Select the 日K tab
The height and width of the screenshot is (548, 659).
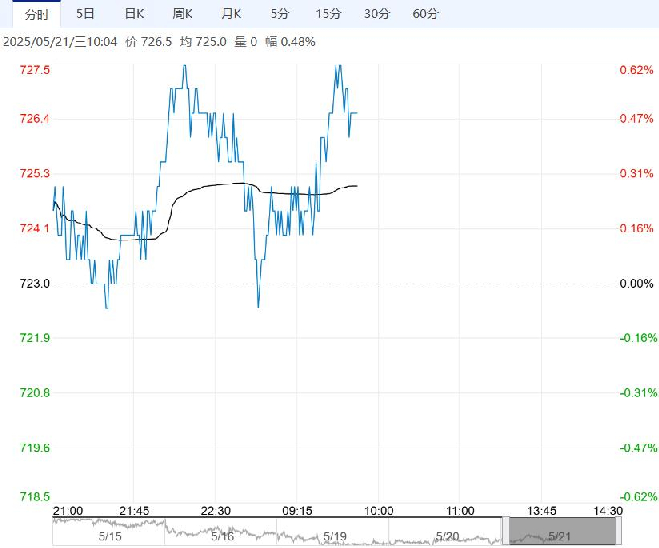134,14
